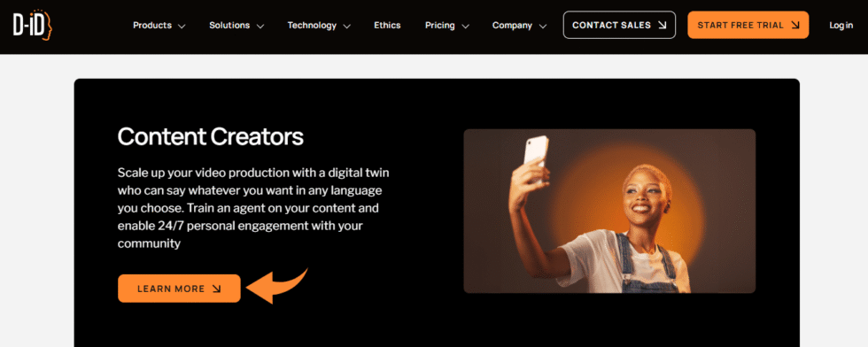
Task: Click the arrow icon in Contact Sales
Action: click(x=663, y=25)
